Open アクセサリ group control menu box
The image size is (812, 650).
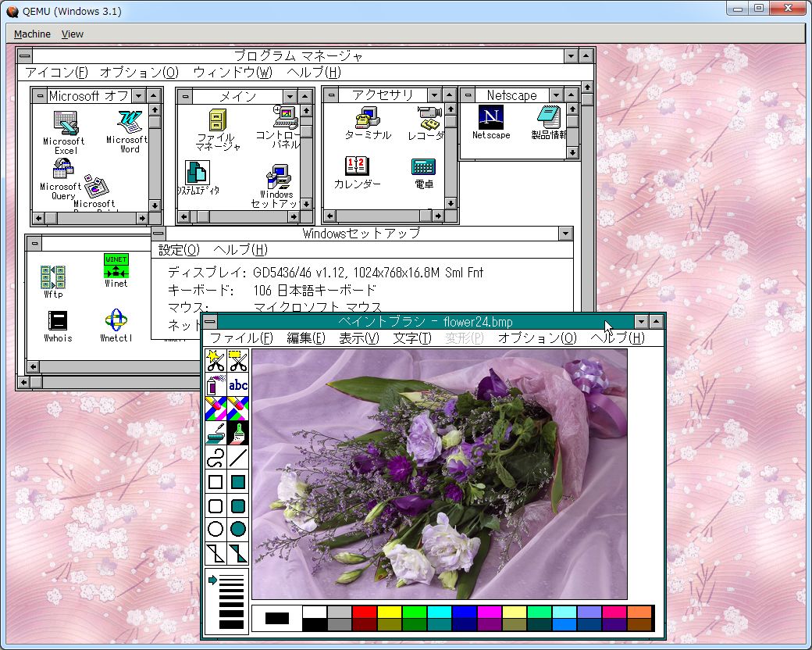pyautogui.click(x=331, y=95)
